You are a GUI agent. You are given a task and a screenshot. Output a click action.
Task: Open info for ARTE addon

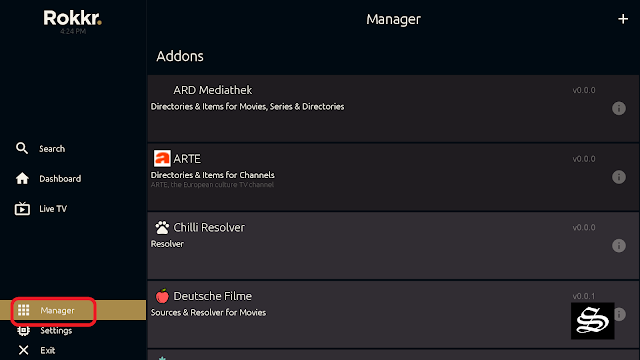[619, 177]
